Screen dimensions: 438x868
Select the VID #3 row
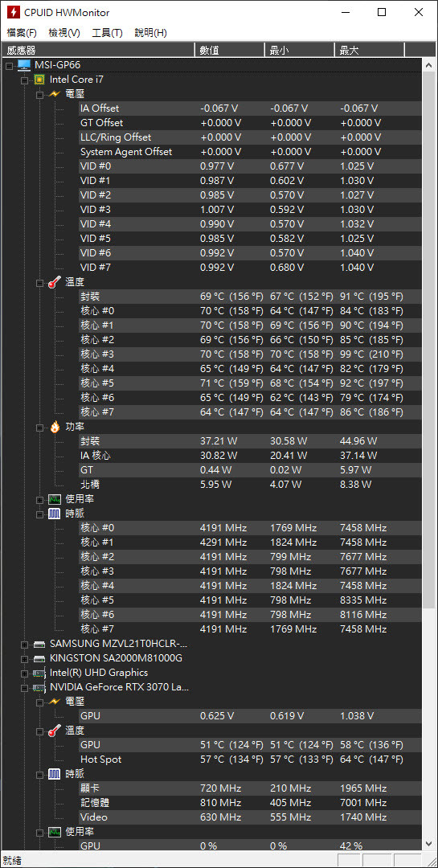[x=250, y=209]
